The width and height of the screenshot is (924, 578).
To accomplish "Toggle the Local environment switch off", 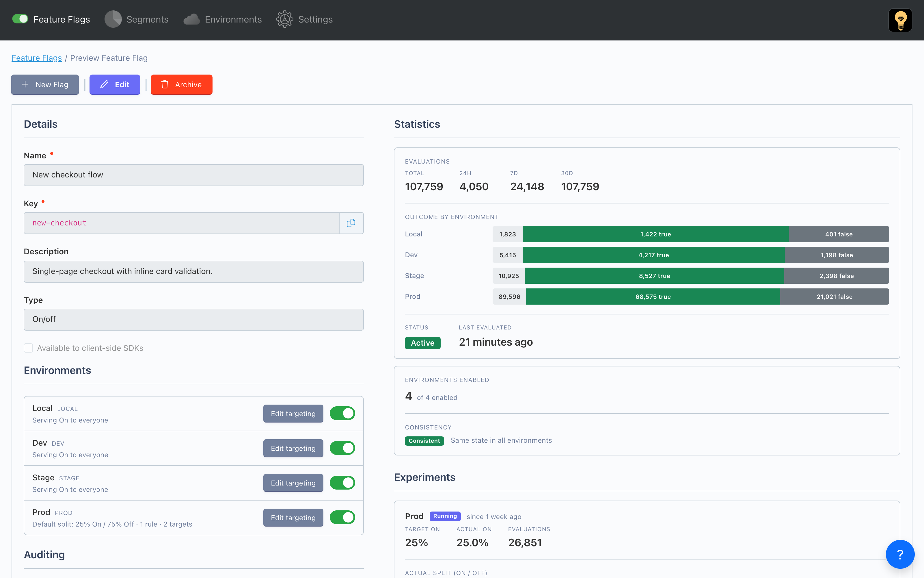I will coord(342,413).
